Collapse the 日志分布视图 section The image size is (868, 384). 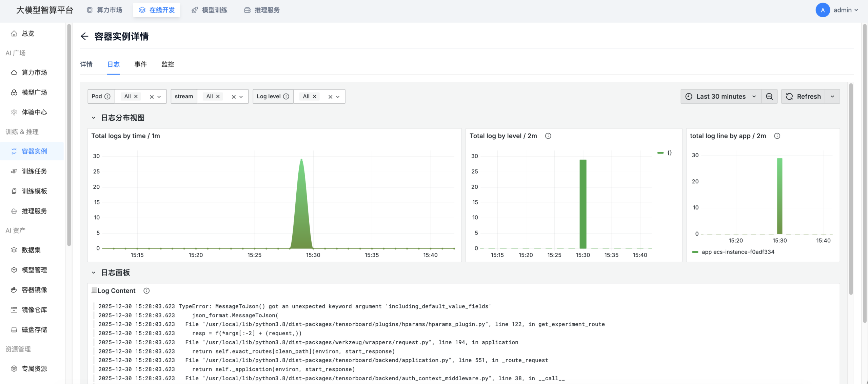(x=94, y=118)
